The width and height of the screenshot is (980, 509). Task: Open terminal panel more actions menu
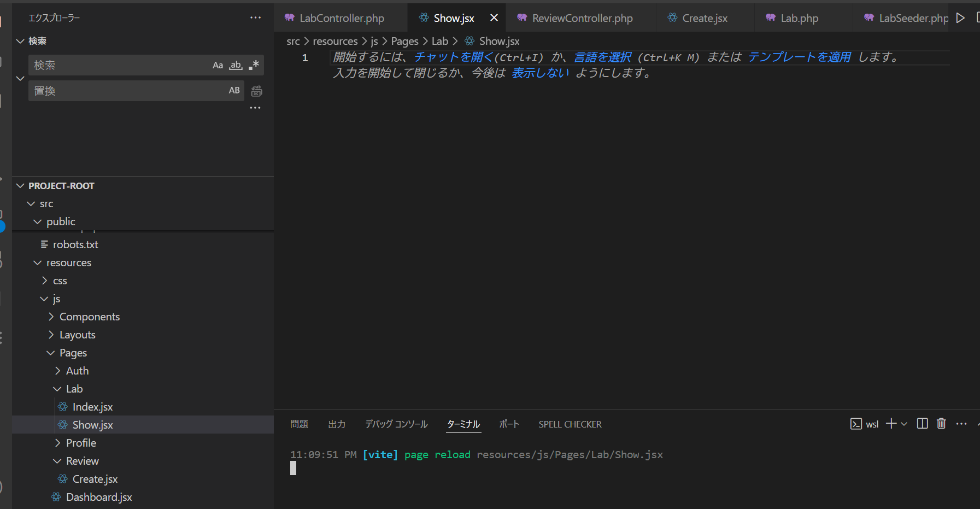click(961, 424)
